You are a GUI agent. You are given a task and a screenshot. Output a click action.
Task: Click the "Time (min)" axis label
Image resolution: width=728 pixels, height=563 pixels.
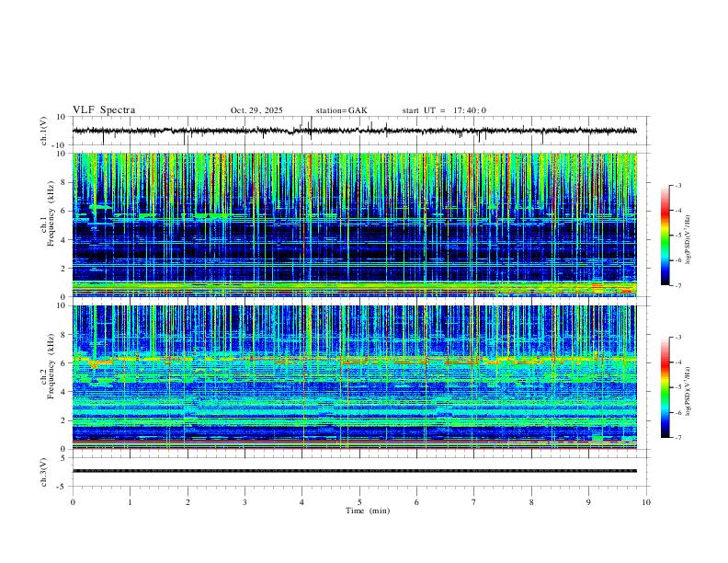[x=368, y=511]
